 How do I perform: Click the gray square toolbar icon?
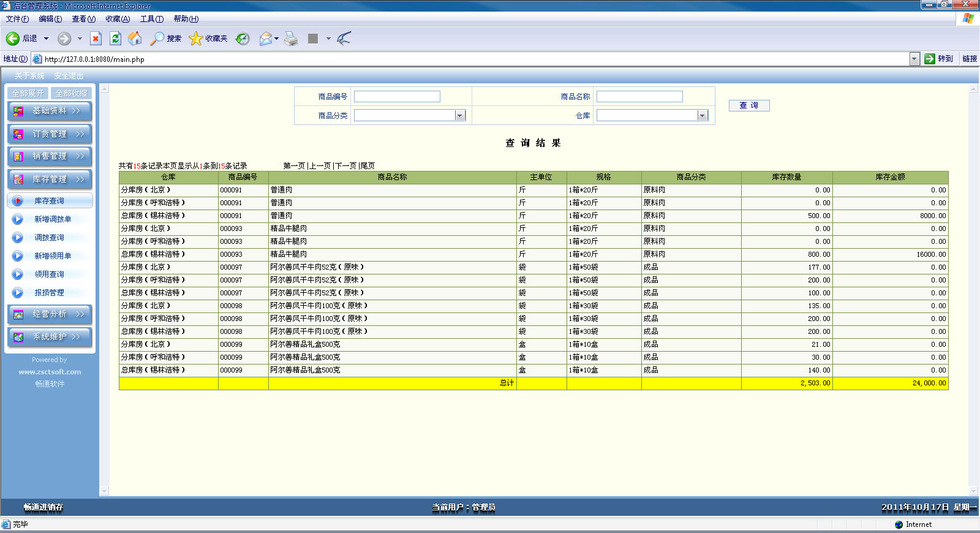(x=313, y=39)
